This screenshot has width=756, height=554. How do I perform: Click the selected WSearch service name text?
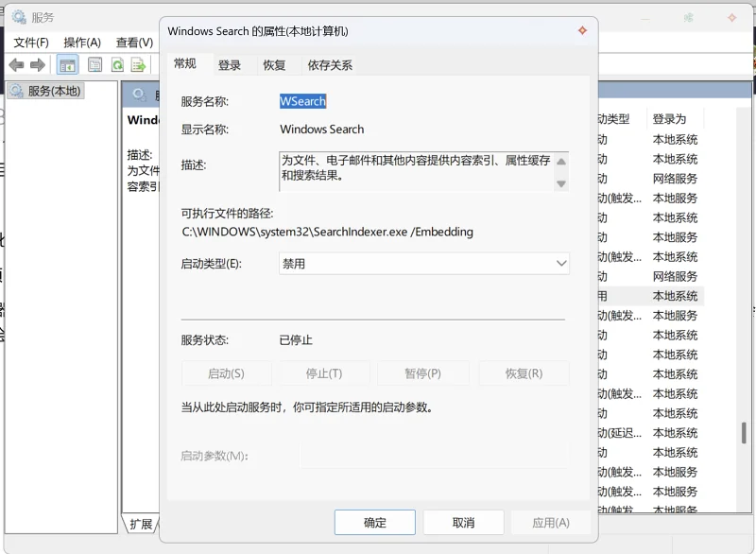[302, 101]
